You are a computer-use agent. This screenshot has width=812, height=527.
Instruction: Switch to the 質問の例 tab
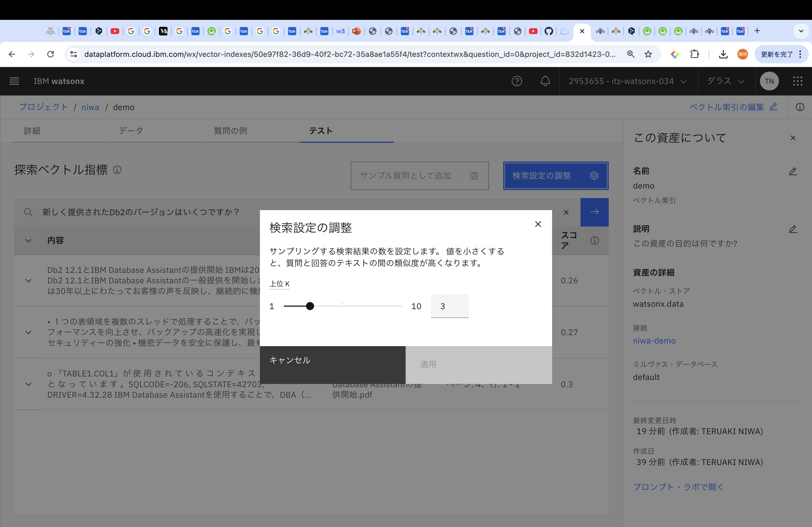pos(230,131)
